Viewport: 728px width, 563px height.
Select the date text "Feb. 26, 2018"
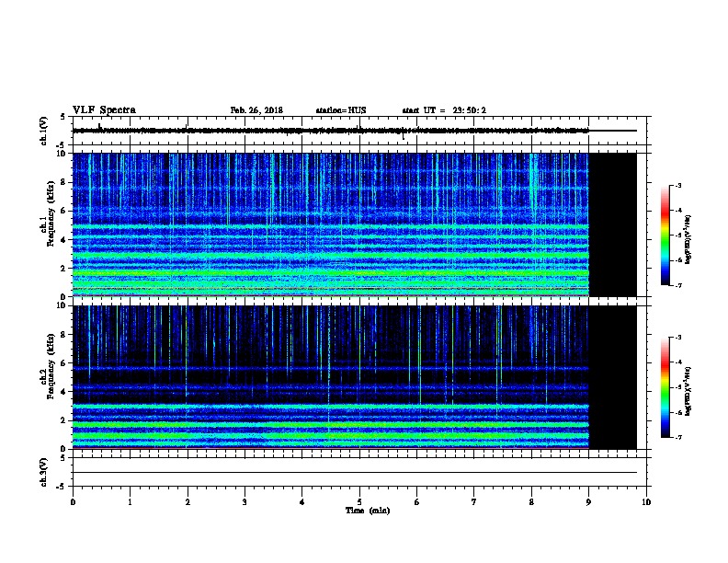(x=256, y=110)
